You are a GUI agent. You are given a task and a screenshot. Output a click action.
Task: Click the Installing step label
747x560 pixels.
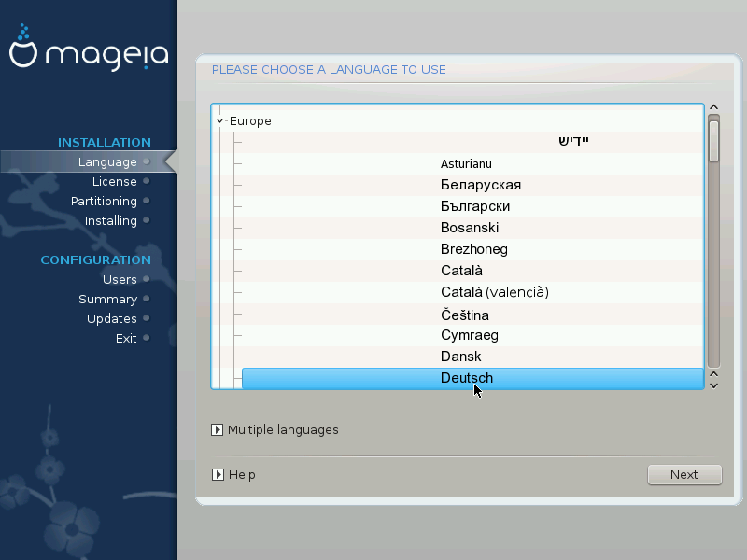[110, 220]
